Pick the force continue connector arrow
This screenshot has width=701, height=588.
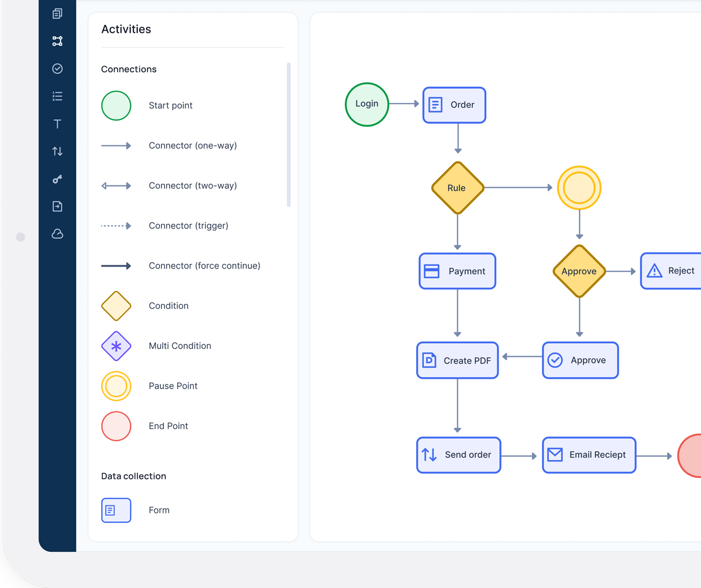click(116, 266)
